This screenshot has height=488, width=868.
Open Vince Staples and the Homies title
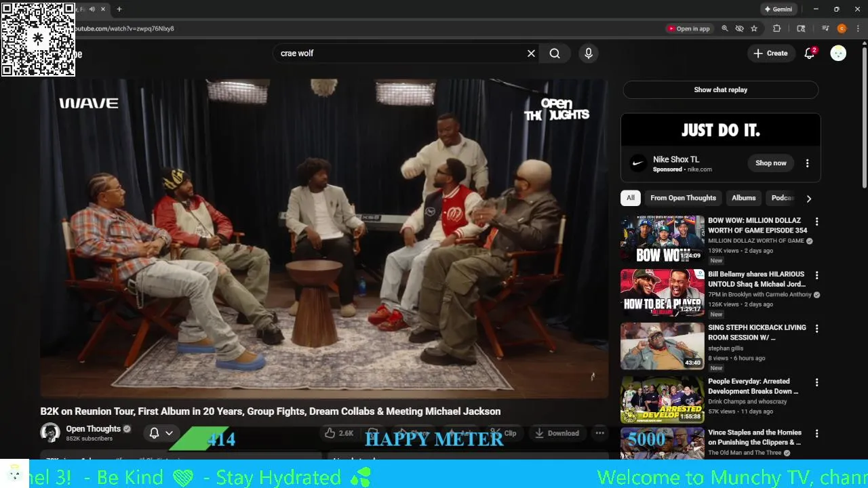point(755,437)
